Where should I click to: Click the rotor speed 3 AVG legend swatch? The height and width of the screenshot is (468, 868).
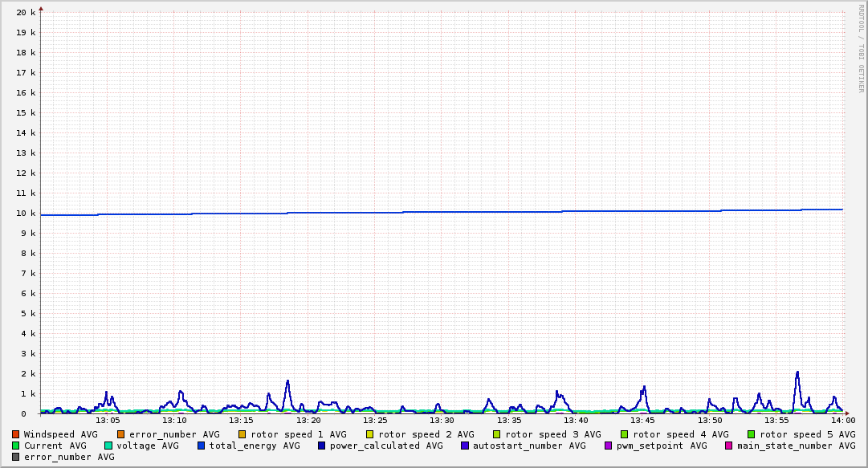497,434
